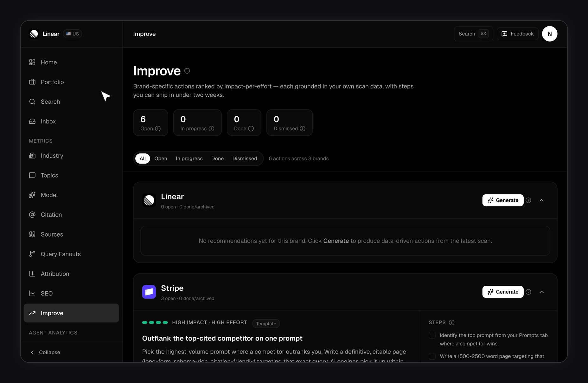Click the Model sparkle icon
The height and width of the screenshot is (383, 588).
tap(32, 195)
